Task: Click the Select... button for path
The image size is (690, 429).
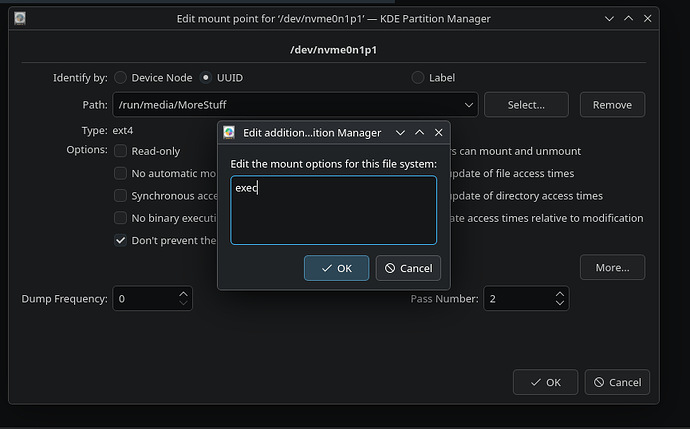Action: coord(526,105)
